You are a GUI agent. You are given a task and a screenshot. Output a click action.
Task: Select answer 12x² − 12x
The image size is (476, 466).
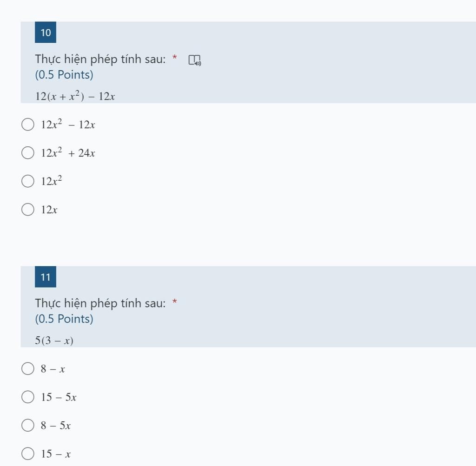tap(28, 125)
